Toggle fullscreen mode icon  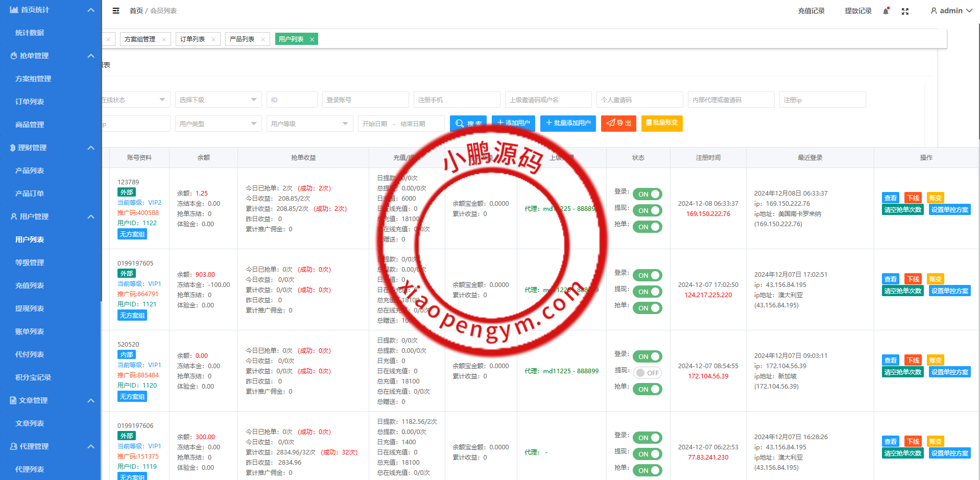[905, 11]
